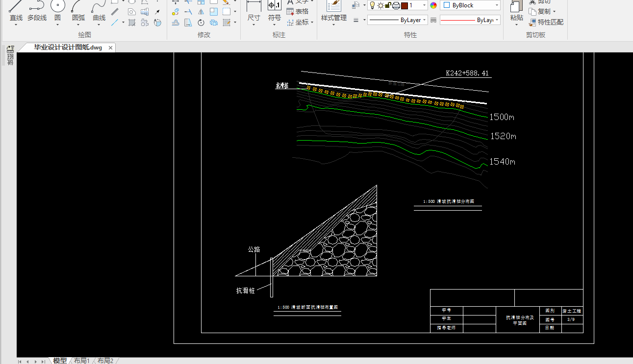Click the 复制 copy button
Viewport: 633px width, 364px height.
point(540,11)
